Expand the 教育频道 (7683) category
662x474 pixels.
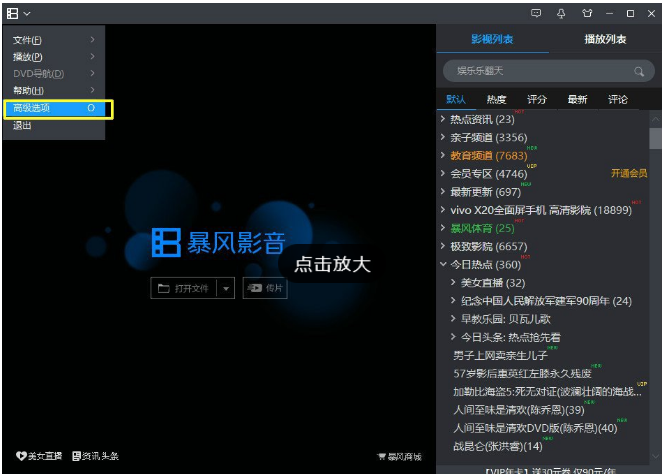pyautogui.click(x=443, y=155)
